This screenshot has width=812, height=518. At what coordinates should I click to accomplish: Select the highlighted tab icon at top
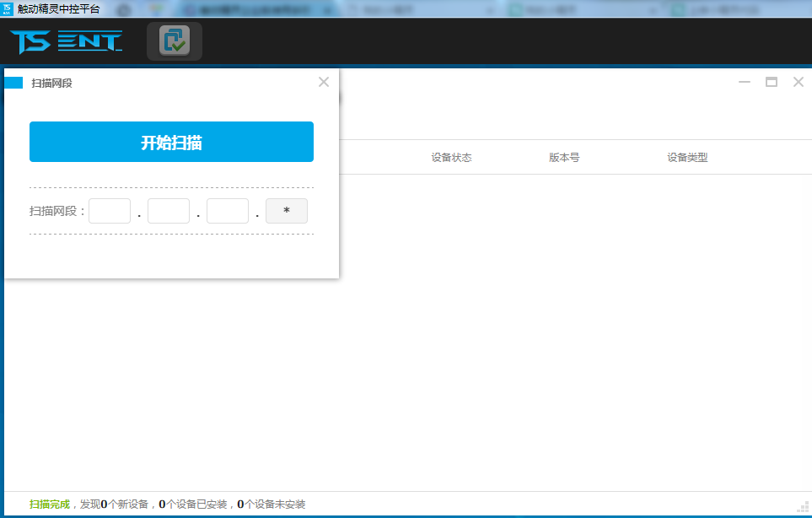click(175, 40)
